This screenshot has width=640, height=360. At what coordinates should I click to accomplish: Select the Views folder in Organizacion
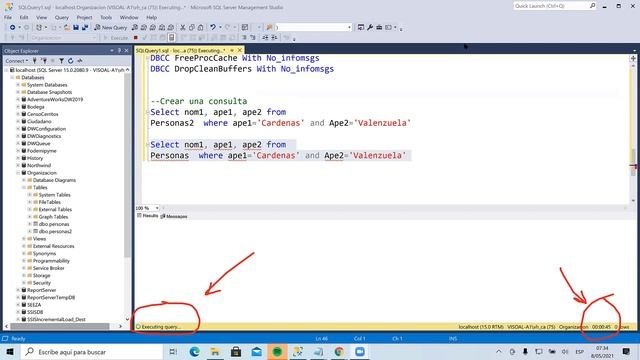click(x=39, y=239)
